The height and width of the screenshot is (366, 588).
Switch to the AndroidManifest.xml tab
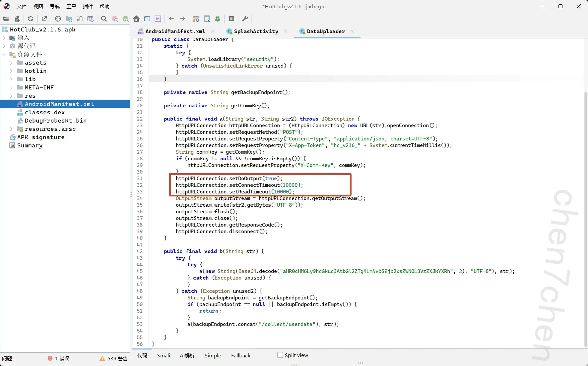pyautogui.click(x=175, y=31)
